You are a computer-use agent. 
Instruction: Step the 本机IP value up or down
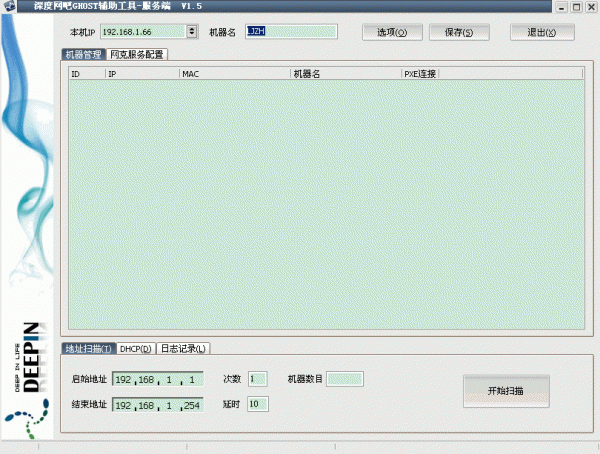tap(192, 31)
